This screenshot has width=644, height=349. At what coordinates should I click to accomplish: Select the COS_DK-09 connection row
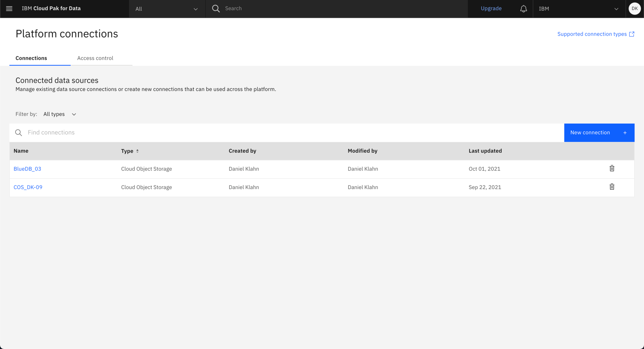pyautogui.click(x=28, y=187)
